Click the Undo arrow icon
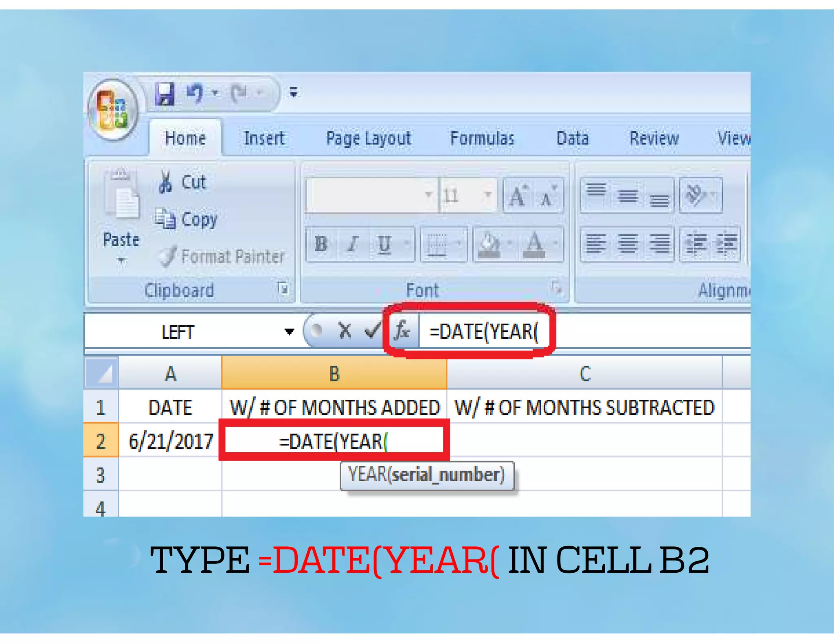834x644 pixels. [195, 94]
